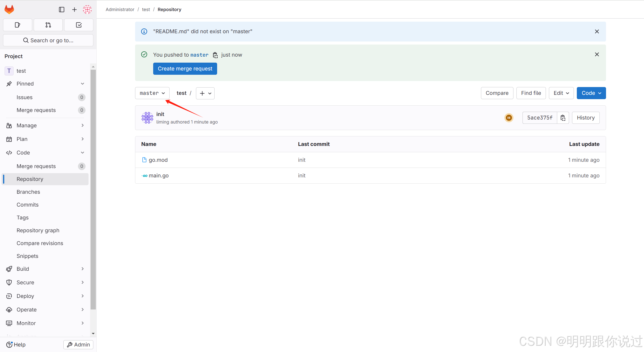Collapse the Code section chevron
The width and height of the screenshot is (644, 352).
83,153
